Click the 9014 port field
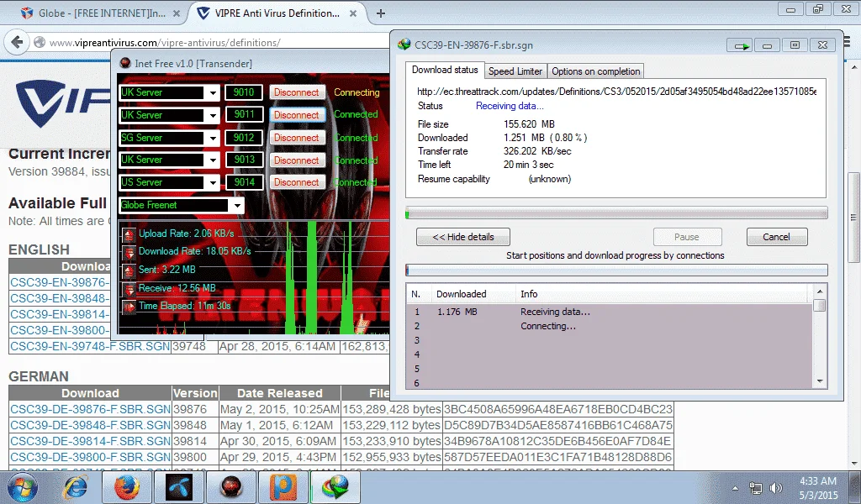The image size is (861, 504). tap(244, 182)
